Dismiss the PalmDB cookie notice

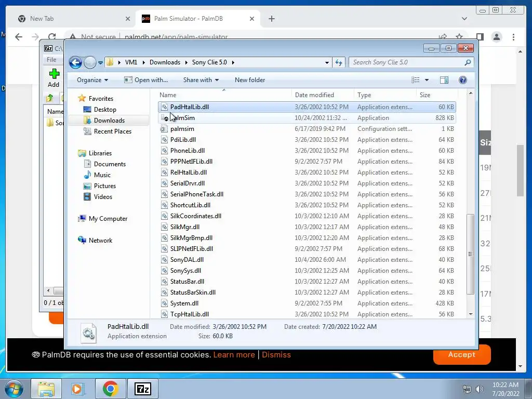[276, 355]
